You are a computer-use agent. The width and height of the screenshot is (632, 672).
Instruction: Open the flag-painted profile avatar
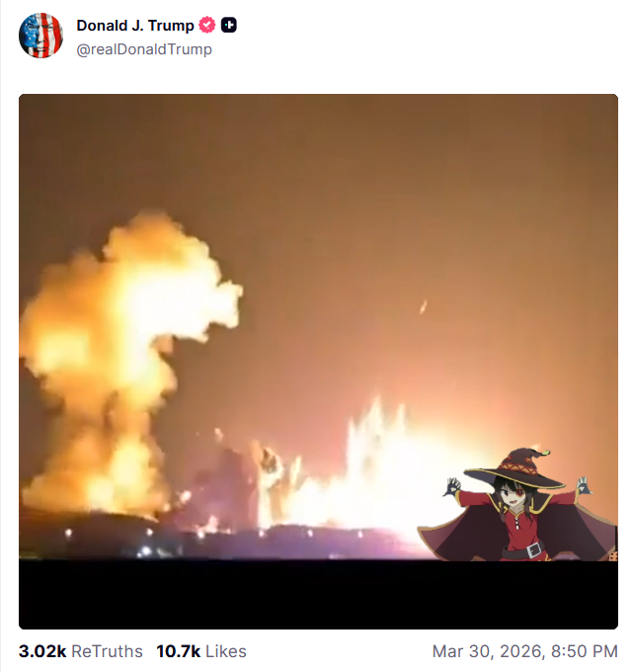click(40, 36)
